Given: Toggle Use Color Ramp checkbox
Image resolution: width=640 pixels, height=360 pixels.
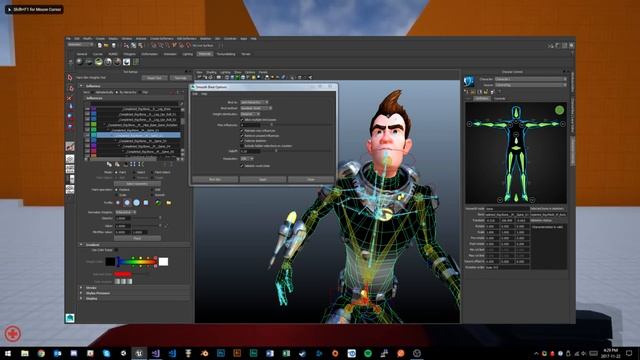Looking at the screenshot, I should 116,250.
